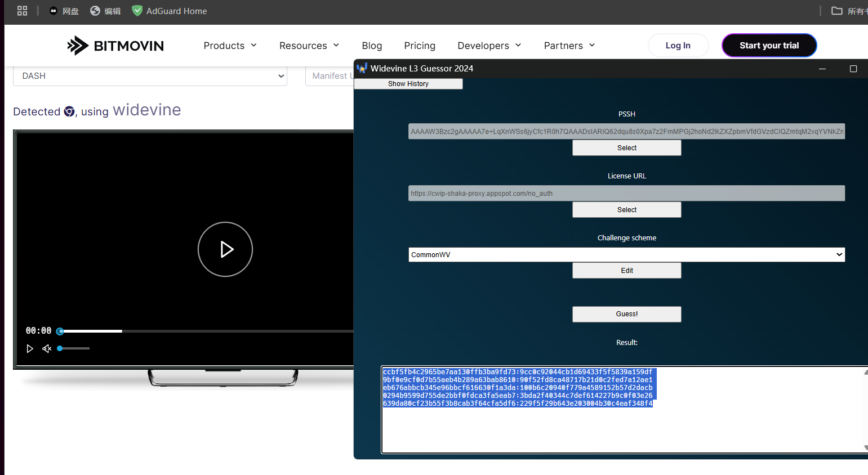Open the Blog page
This screenshot has height=475, width=868.
[x=372, y=46]
